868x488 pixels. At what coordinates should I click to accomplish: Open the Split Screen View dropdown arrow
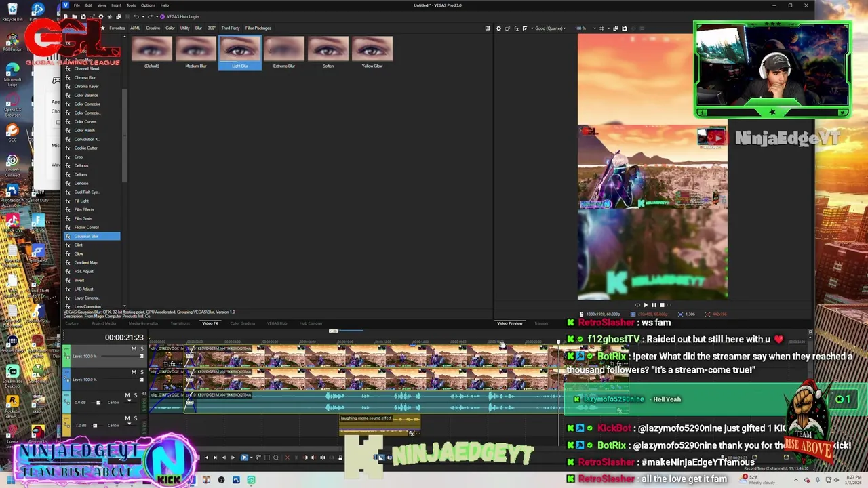click(532, 28)
